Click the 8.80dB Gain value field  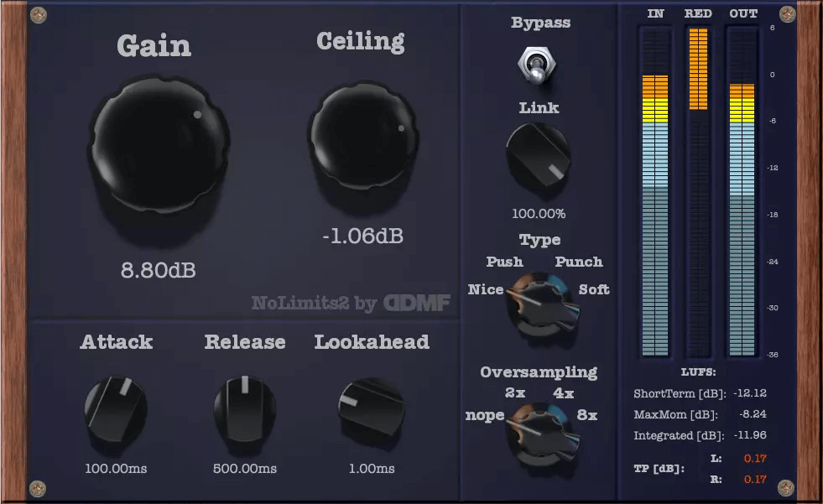159,270
